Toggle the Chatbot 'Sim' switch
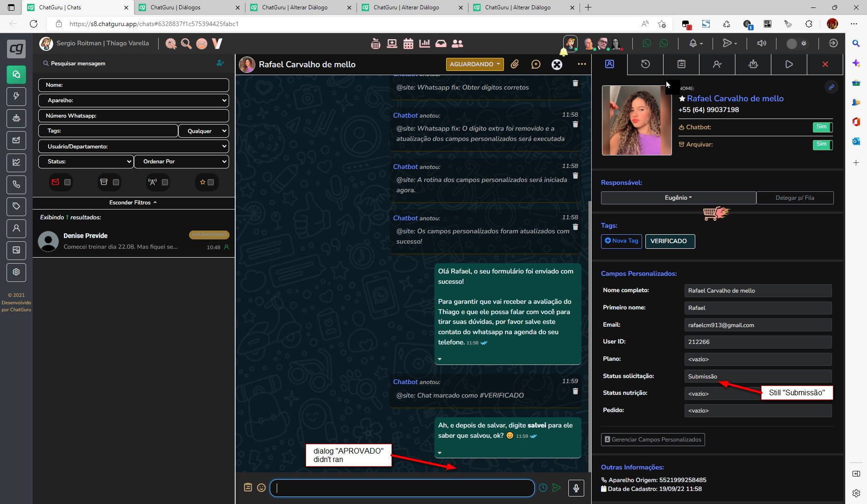 822,127
